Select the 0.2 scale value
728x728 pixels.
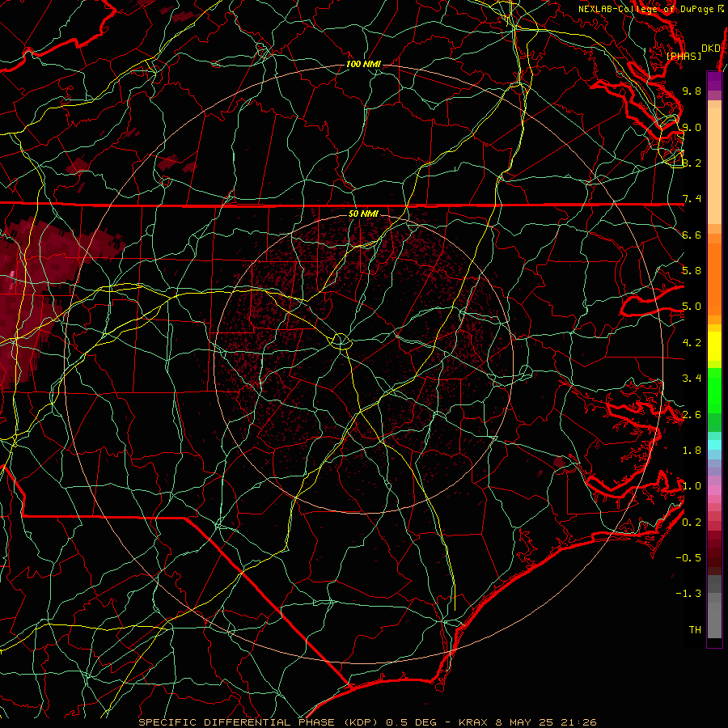click(x=692, y=523)
